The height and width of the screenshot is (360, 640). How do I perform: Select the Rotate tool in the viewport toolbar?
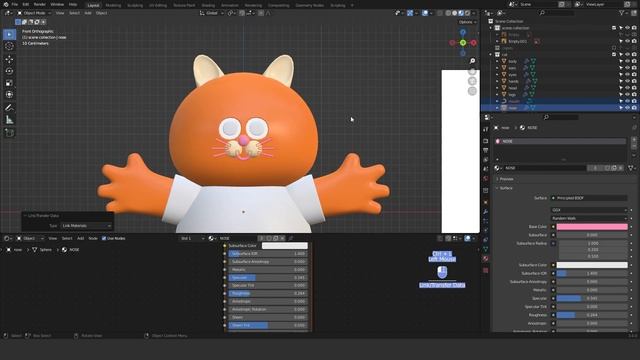point(9,71)
